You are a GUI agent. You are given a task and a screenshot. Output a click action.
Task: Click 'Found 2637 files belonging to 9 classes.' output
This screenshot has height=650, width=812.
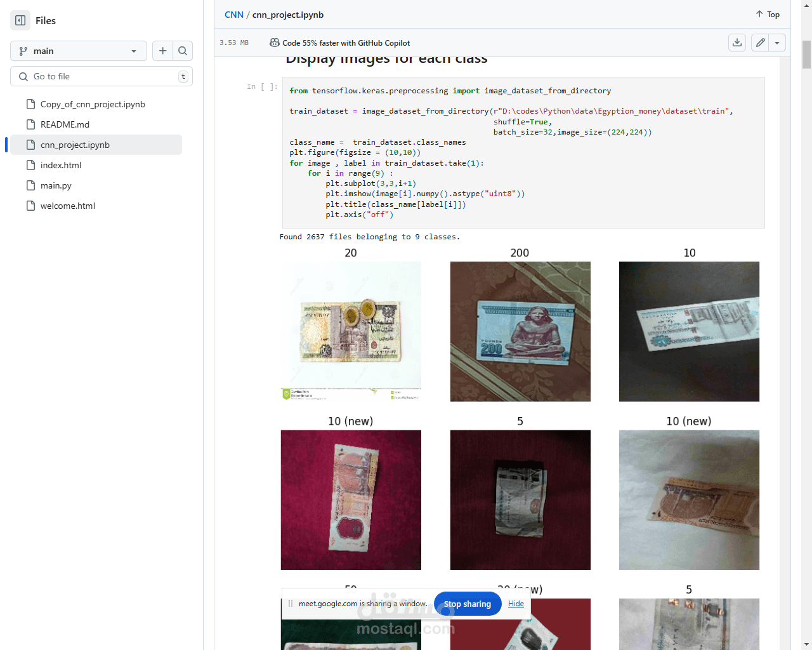[370, 237]
